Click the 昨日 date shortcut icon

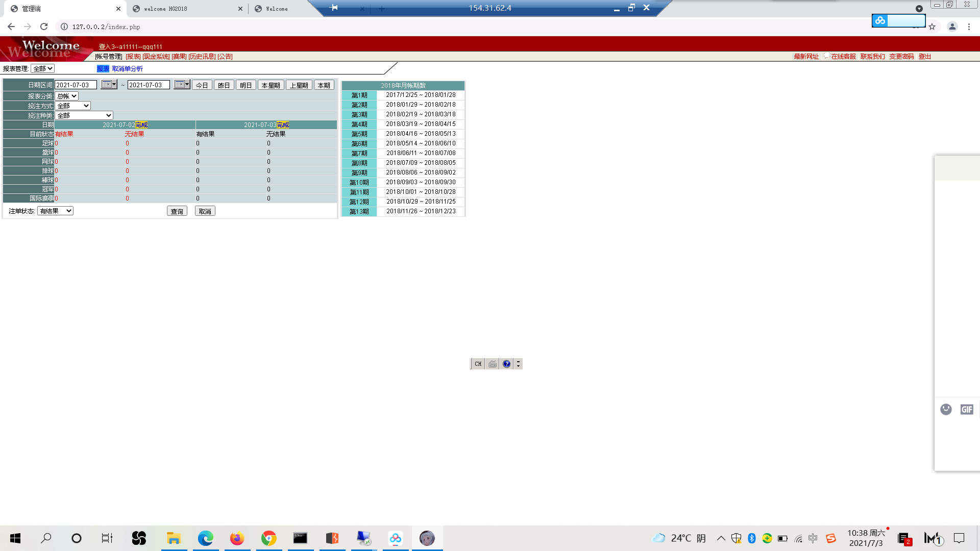(x=224, y=85)
